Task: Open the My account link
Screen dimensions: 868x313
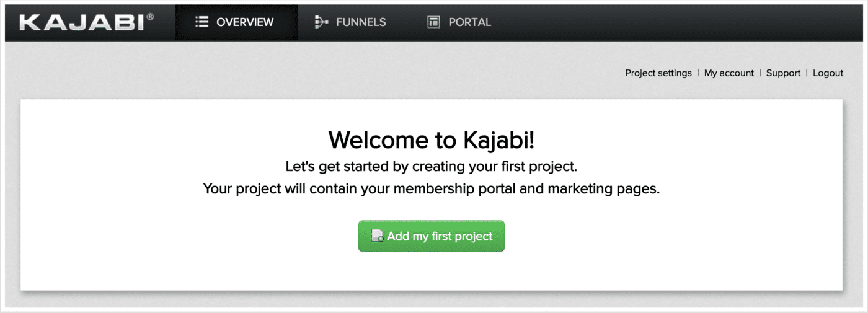Action: pos(729,73)
